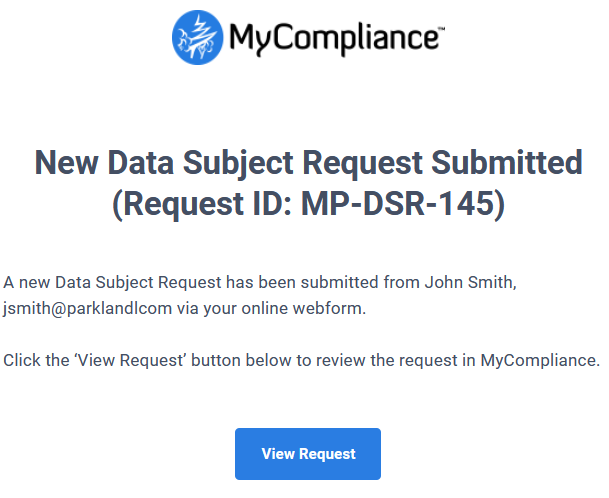Click 'via your' text before online webform

(x=207, y=309)
